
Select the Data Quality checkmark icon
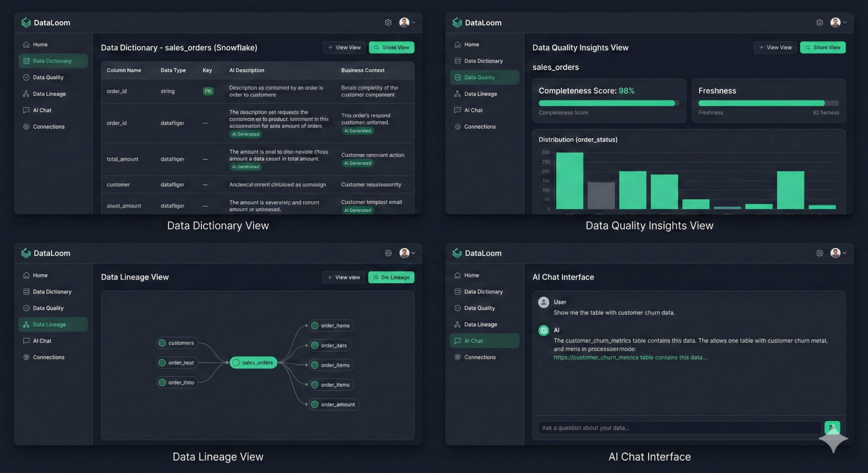(x=457, y=77)
